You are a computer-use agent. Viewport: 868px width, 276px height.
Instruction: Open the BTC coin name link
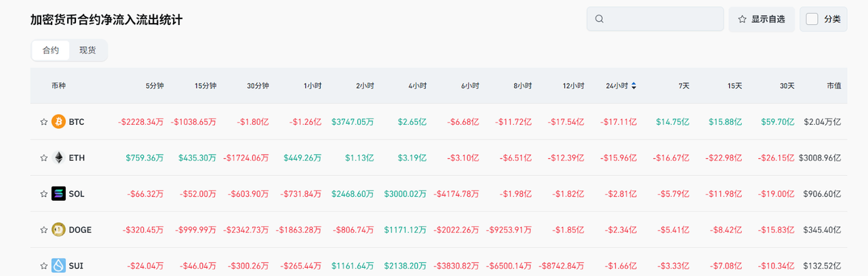click(x=77, y=122)
